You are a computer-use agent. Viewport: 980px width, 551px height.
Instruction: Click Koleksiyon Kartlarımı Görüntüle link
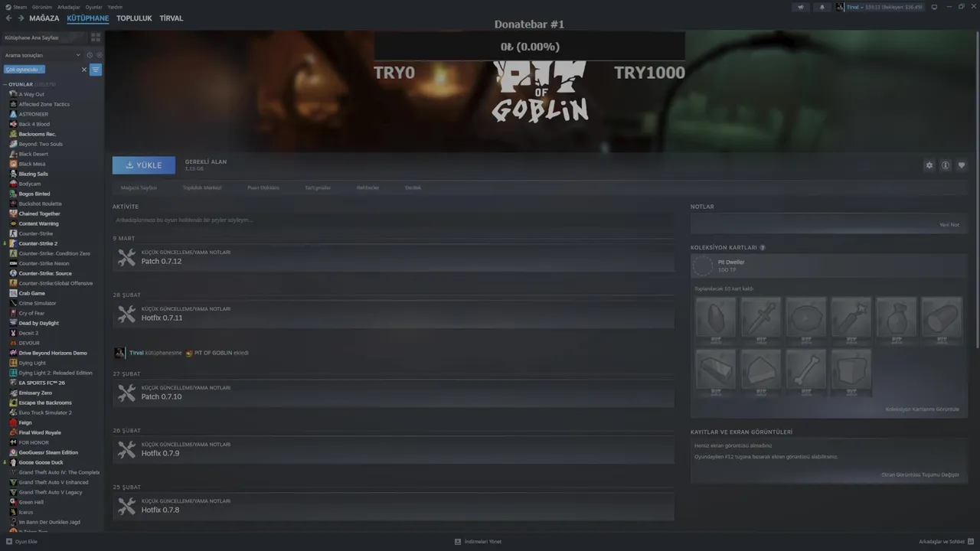point(922,409)
